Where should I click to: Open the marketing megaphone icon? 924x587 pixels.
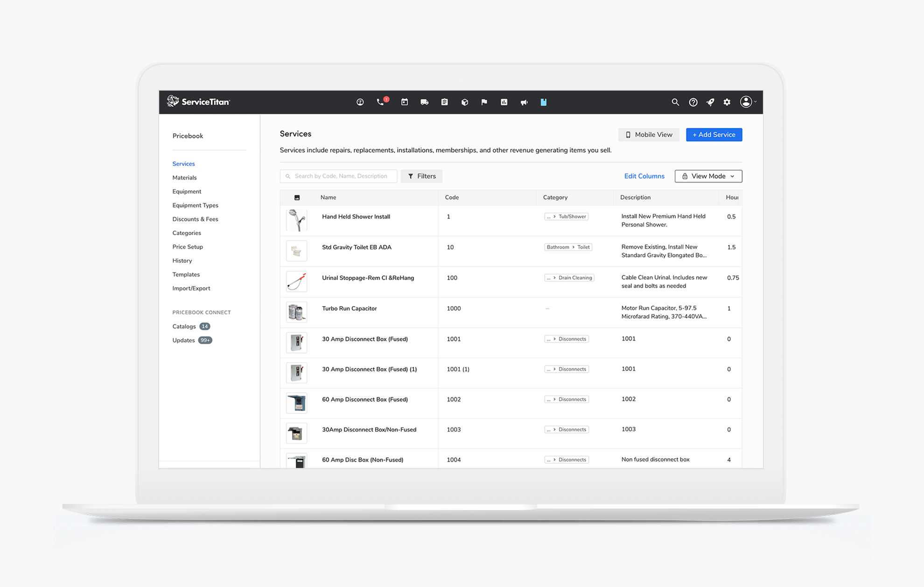click(x=524, y=102)
